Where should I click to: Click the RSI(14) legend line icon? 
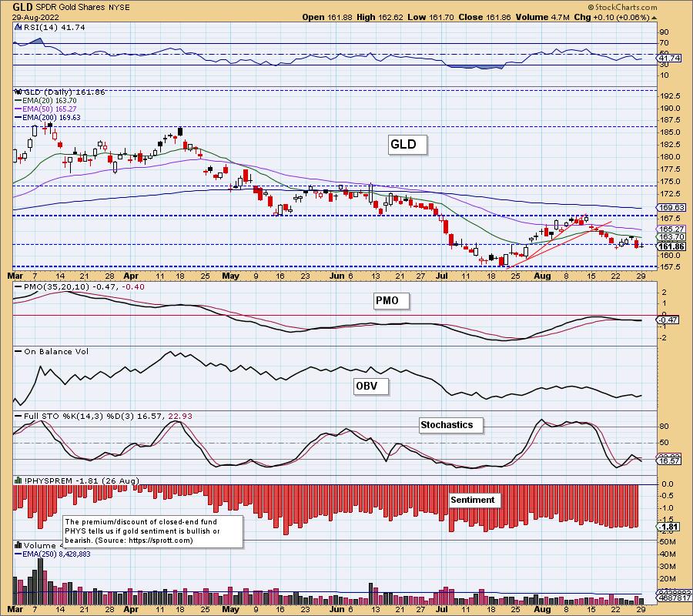[x=18, y=27]
